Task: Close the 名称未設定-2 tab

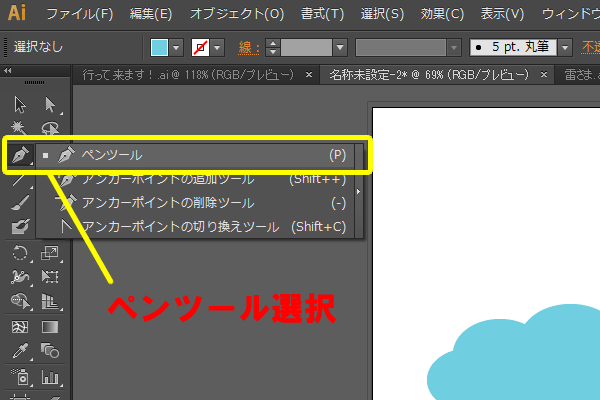Action: [x=544, y=75]
